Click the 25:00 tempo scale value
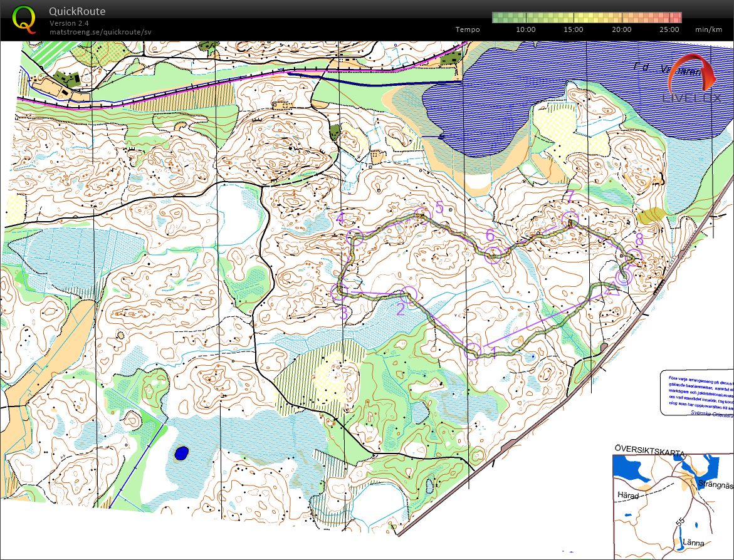734x560 pixels. pos(669,29)
